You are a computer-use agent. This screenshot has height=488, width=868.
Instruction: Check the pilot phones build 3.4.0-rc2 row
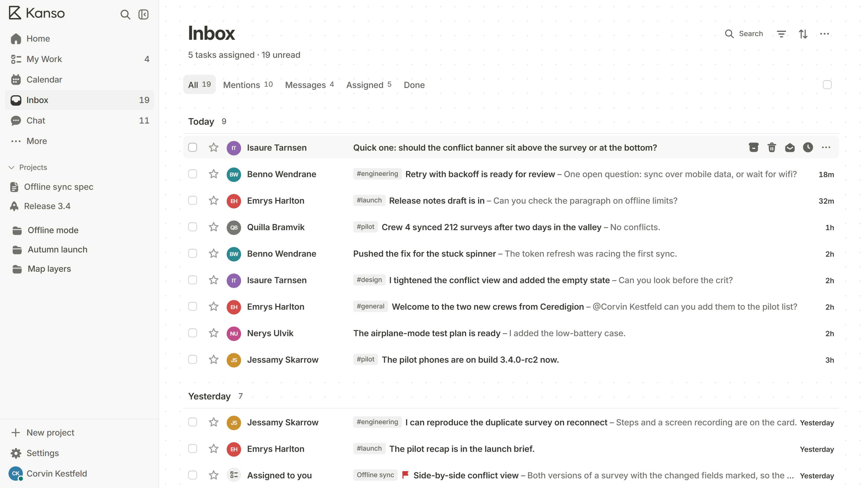(192, 359)
